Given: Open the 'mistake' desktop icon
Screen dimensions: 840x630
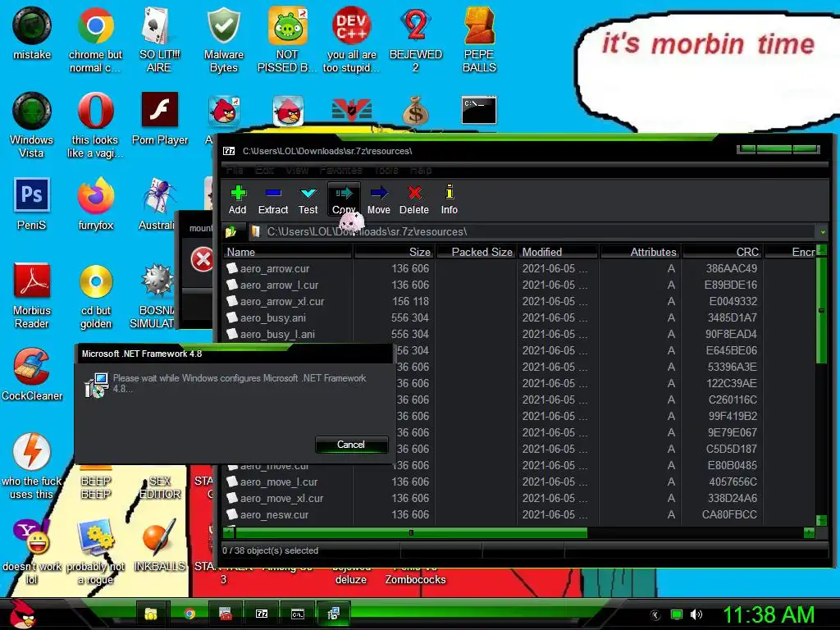Looking at the screenshot, I should (32, 33).
